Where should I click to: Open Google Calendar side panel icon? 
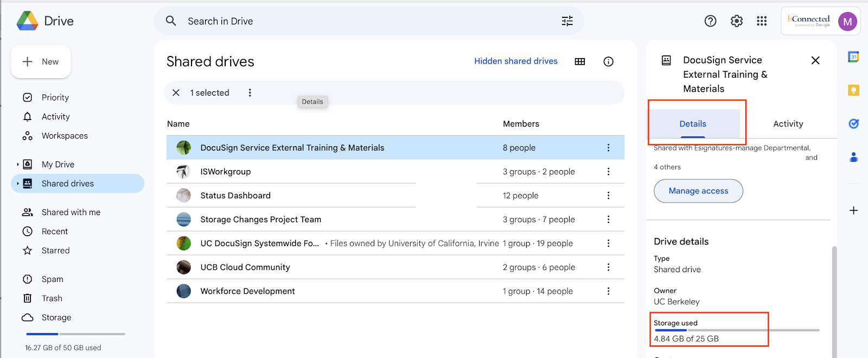pos(853,56)
